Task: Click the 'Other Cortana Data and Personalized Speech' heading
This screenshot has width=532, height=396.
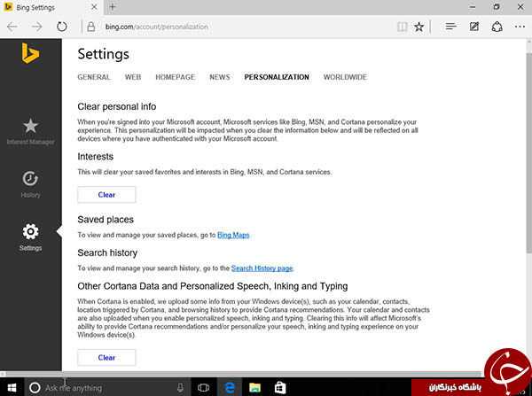Action: 213,286
